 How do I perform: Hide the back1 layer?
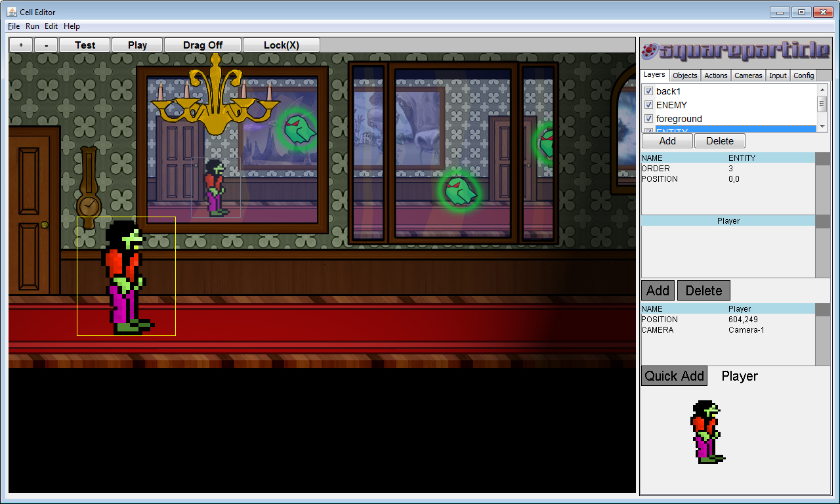click(648, 91)
